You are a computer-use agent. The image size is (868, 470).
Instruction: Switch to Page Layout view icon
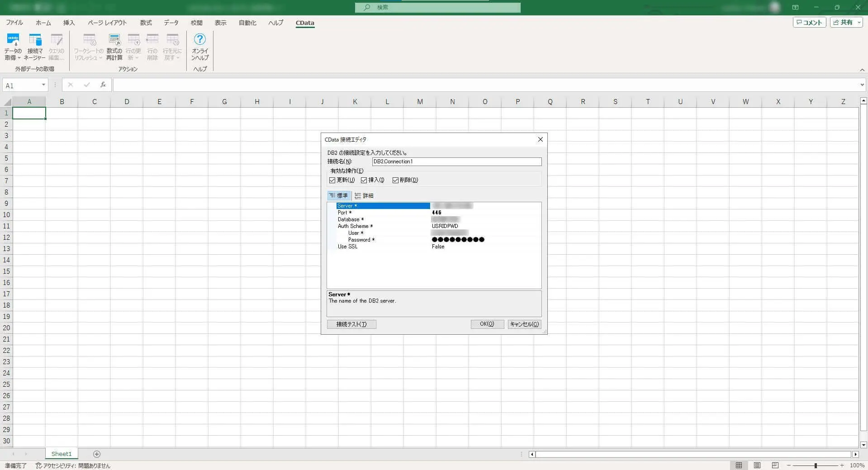point(757,465)
